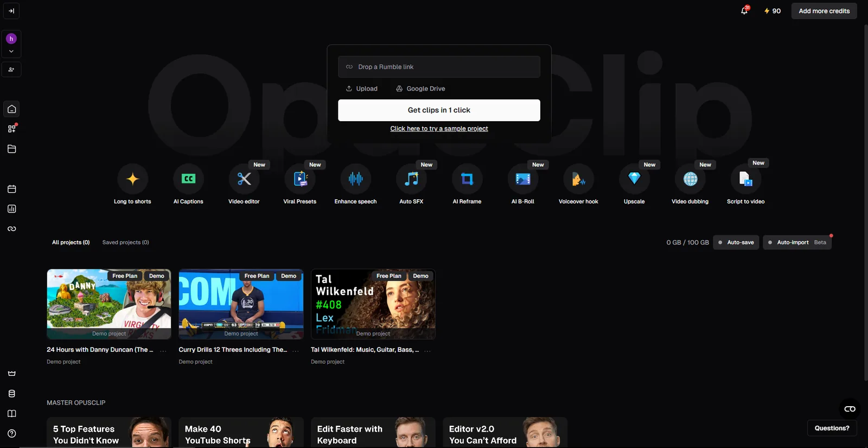
Task: Launch the Video editor scissors icon
Action: 244,179
